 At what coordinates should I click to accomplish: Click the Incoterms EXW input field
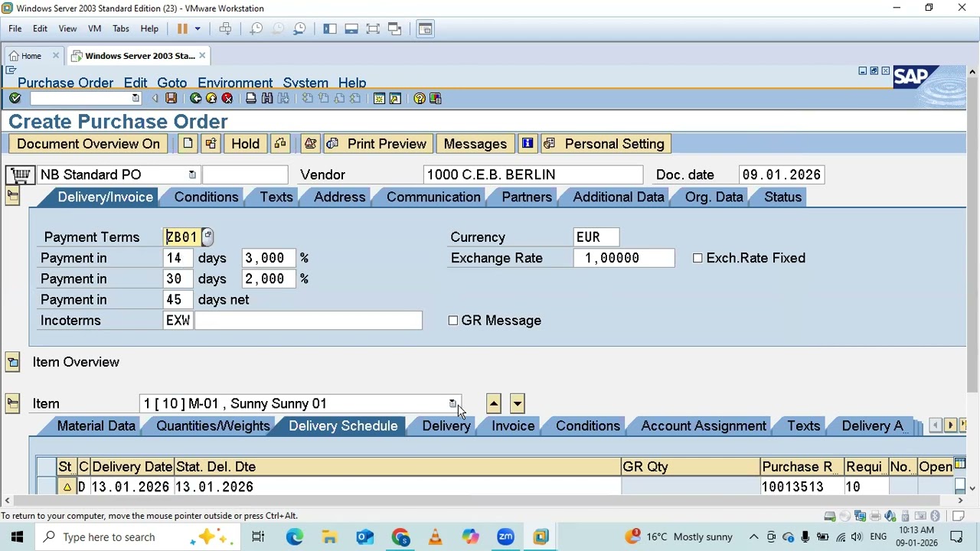tap(178, 321)
